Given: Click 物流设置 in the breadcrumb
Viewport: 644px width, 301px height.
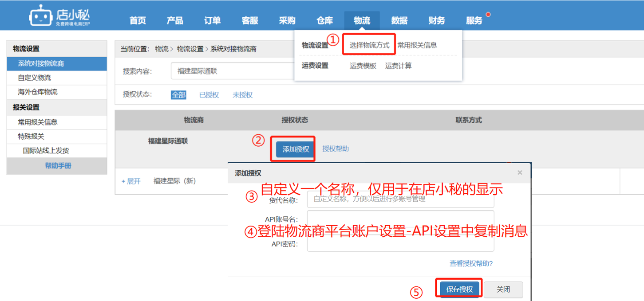Looking at the screenshot, I should click(190, 49).
